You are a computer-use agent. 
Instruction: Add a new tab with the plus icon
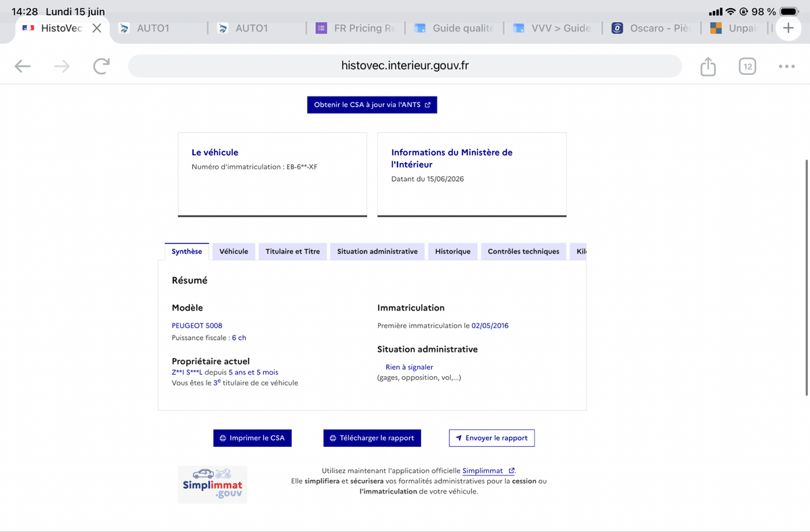click(788, 28)
